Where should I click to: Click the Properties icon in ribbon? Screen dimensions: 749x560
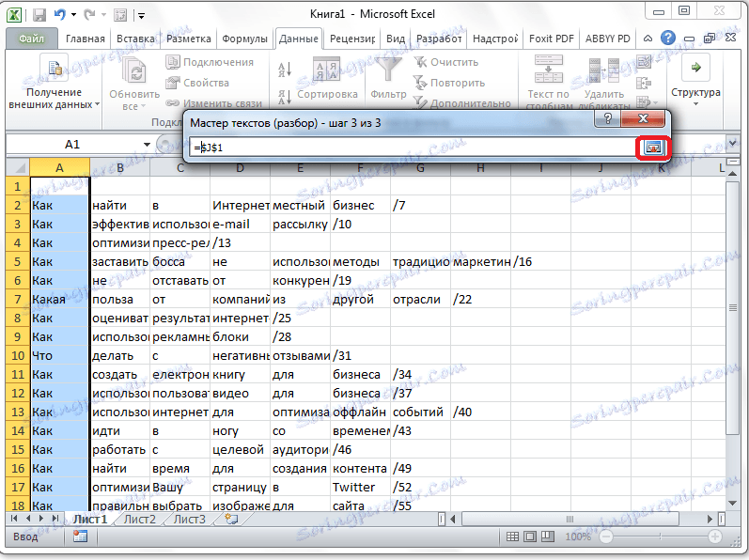coord(172,83)
